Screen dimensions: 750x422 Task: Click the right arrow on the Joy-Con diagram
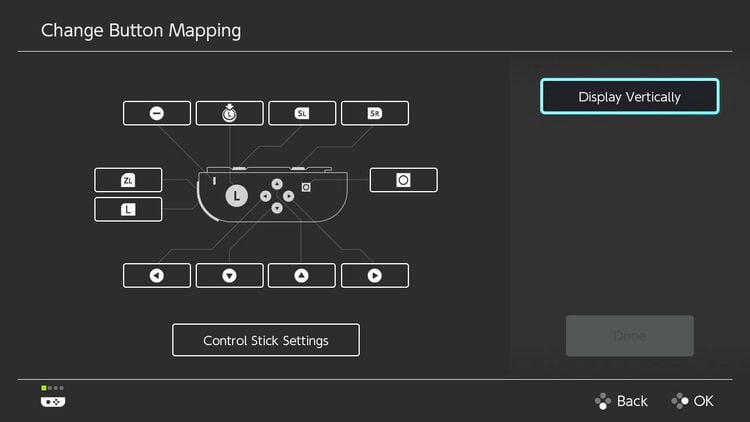pyautogui.click(x=288, y=196)
